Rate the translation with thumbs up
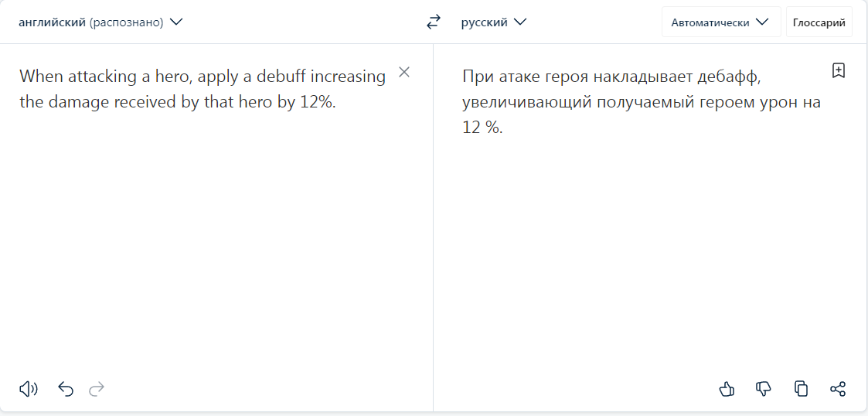 coord(727,389)
